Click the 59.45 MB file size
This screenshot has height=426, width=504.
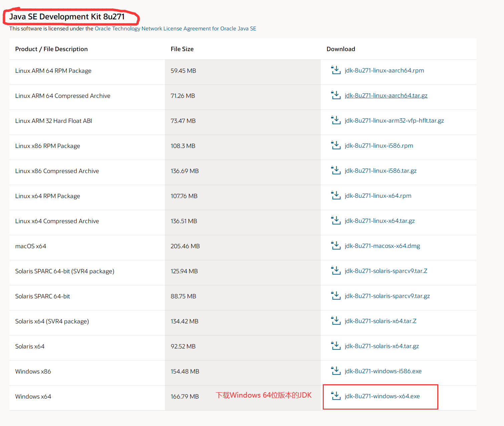(183, 71)
